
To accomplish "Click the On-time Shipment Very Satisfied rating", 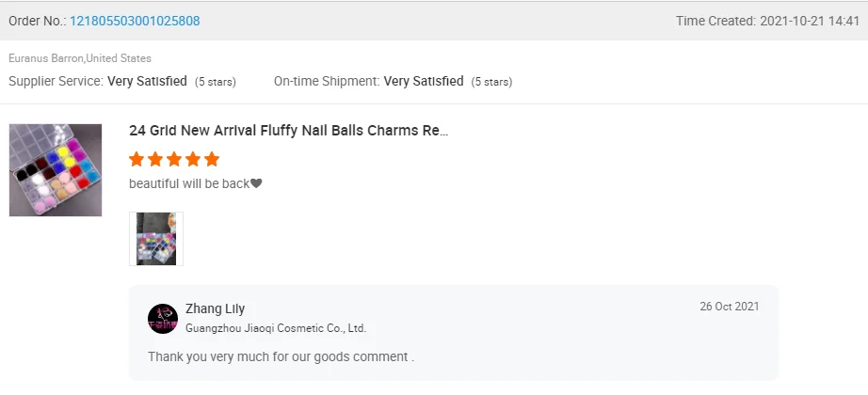I will point(424,82).
